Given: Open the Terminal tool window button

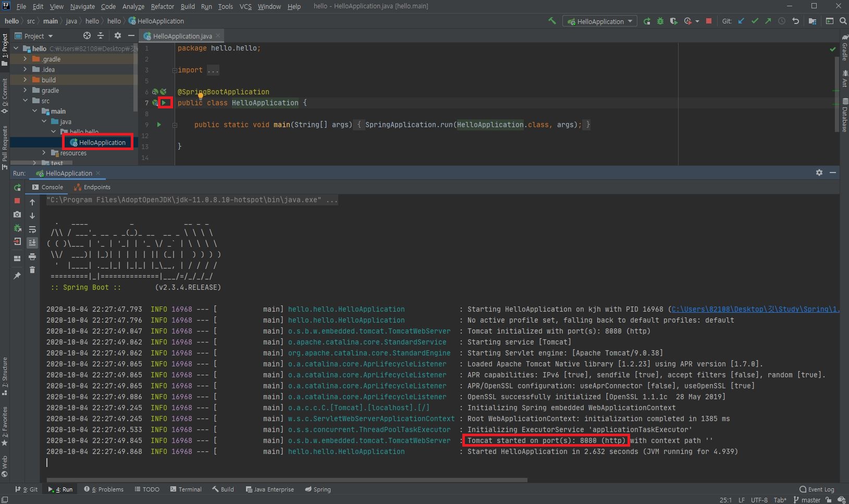Looking at the screenshot, I should [186, 489].
